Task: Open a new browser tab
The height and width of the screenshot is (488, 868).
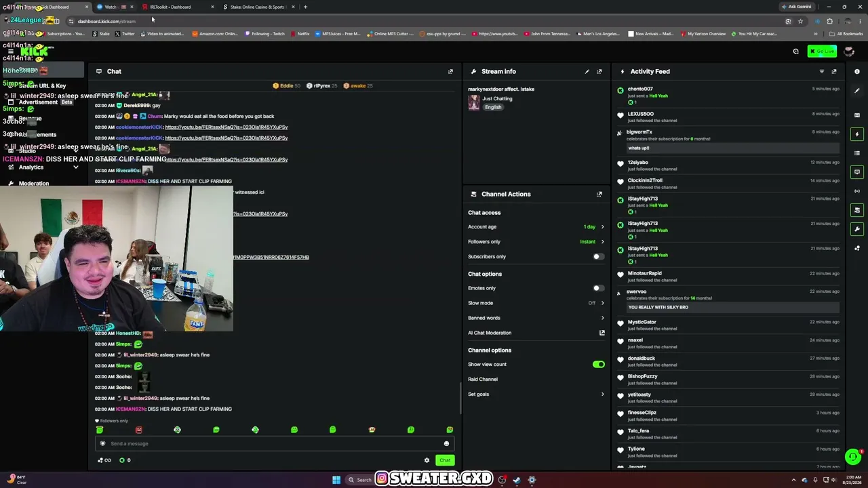Action: (x=305, y=7)
